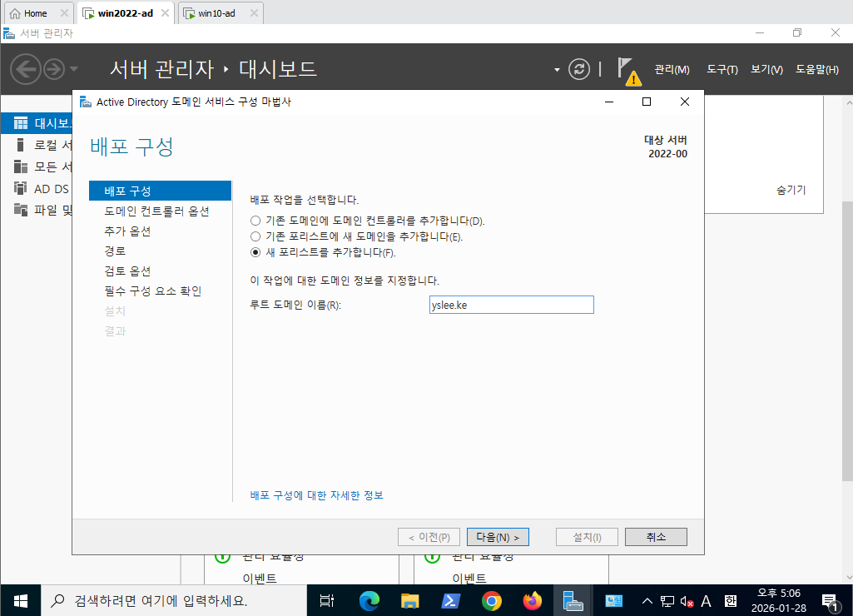This screenshot has width=853, height=616.
Task: Open PowerShell from taskbar
Action: point(450,601)
